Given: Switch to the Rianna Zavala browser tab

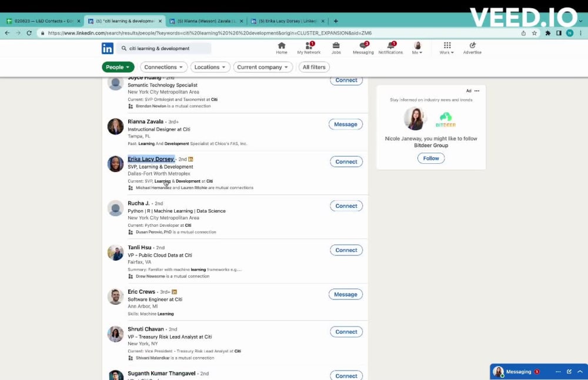Looking at the screenshot, I should coord(204,20).
